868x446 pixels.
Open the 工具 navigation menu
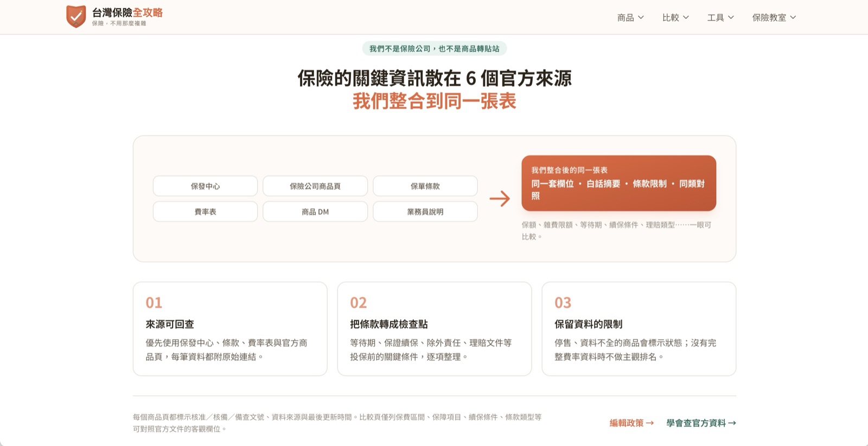[720, 17]
